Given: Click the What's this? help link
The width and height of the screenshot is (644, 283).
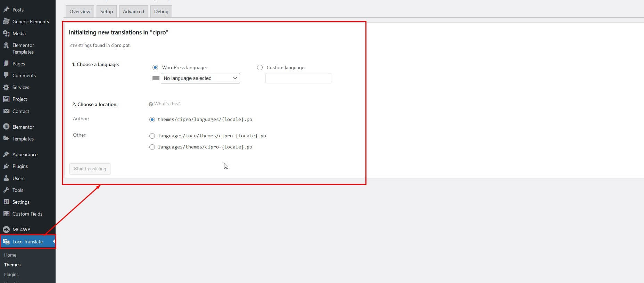Looking at the screenshot, I should (166, 104).
